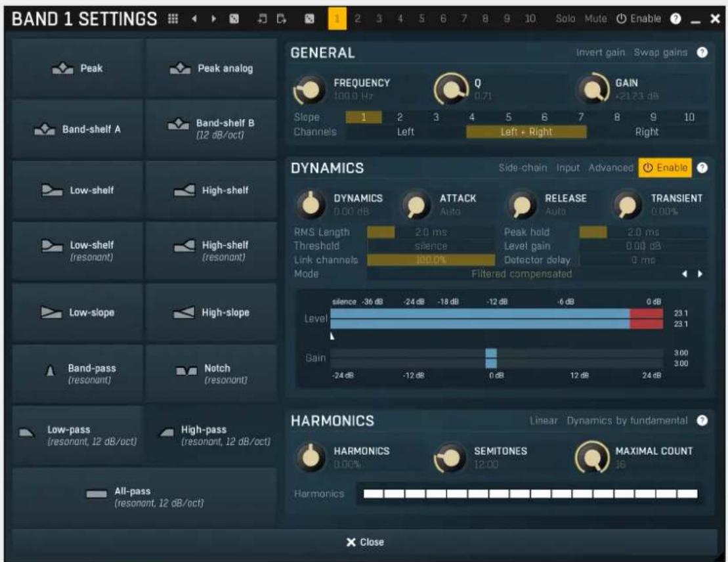Switch to band 10 tab
Viewport: 728px width, 562px height.
(530, 18)
